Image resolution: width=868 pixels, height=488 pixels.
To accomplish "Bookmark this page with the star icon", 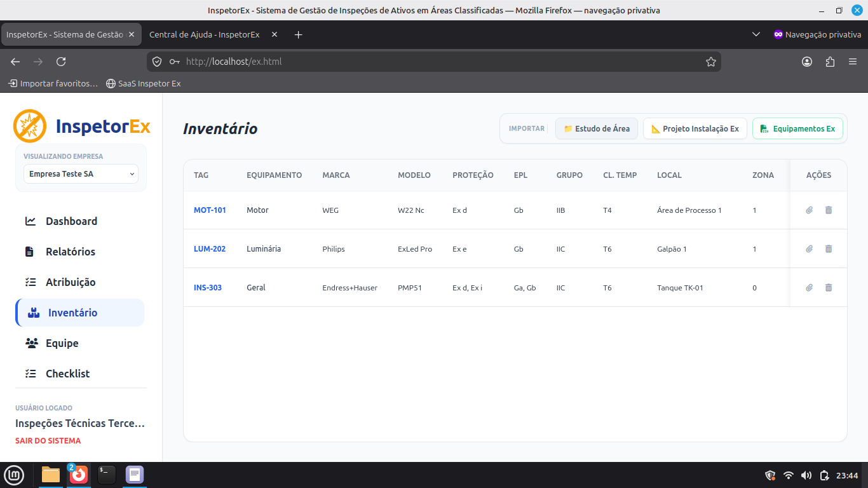I will [x=711, y=62].
